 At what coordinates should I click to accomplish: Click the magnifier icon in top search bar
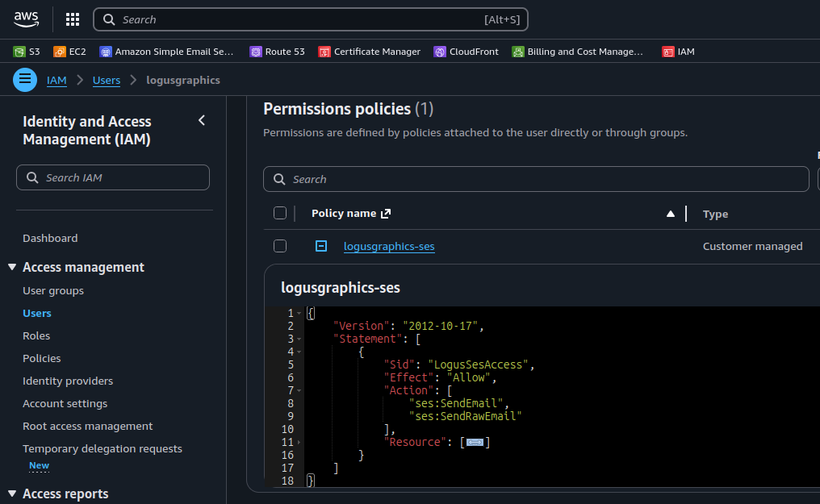click(109, 20)
